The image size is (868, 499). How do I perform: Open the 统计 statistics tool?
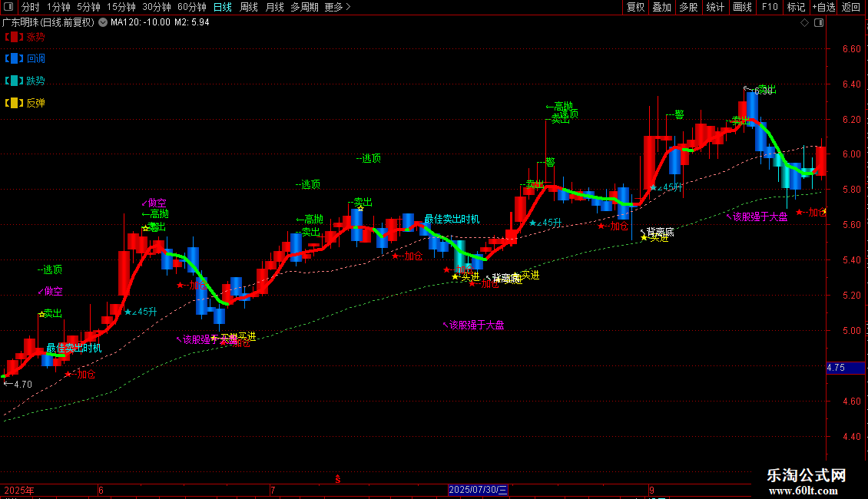(x=715, y=7)
